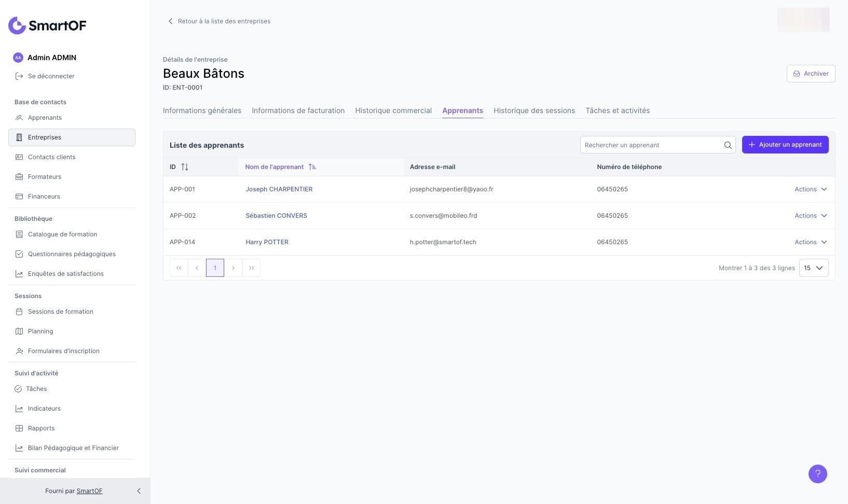The image size is (848, 504).
Task: Archive the company with Archiver button
Action: coord(811,74)
